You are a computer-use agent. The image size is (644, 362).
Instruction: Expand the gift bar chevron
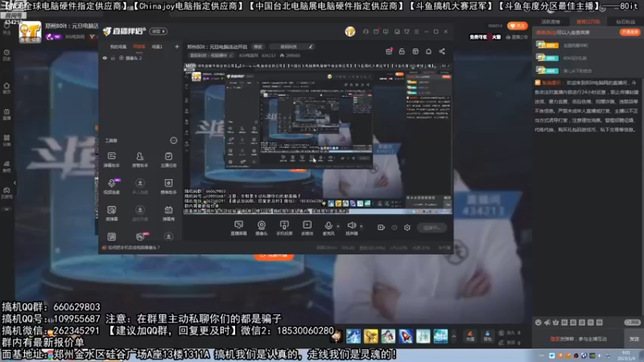[x=453, y=336]
